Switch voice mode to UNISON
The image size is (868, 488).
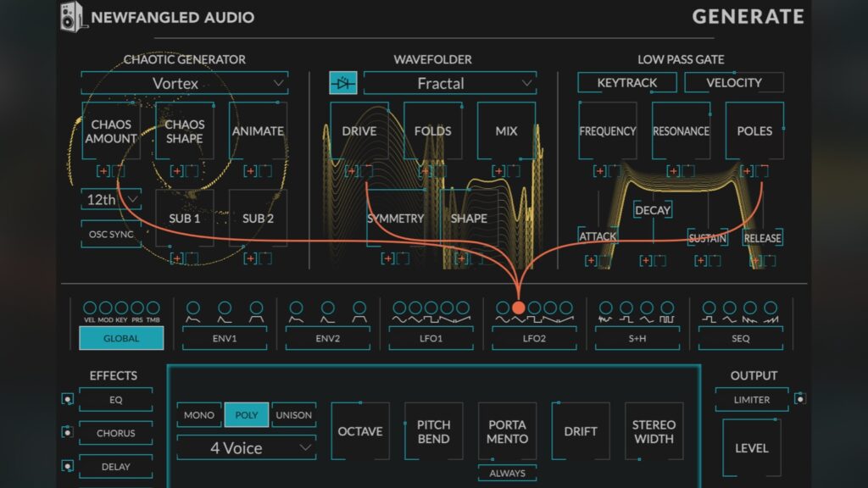pos(294,415)
